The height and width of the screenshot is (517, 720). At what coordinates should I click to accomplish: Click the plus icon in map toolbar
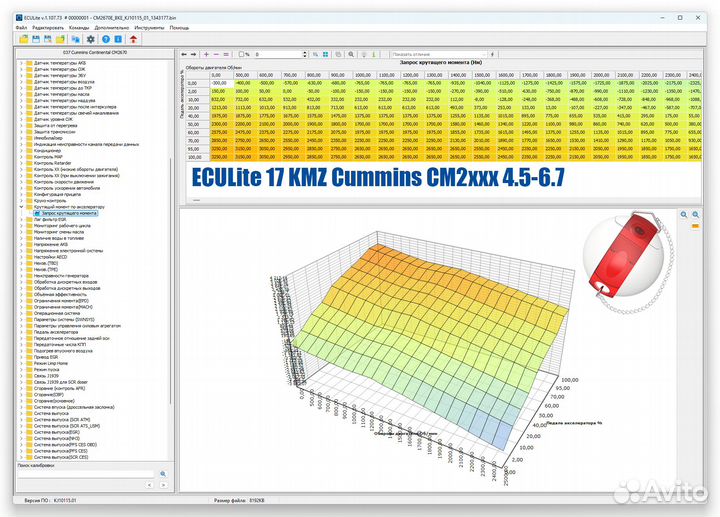206,54
